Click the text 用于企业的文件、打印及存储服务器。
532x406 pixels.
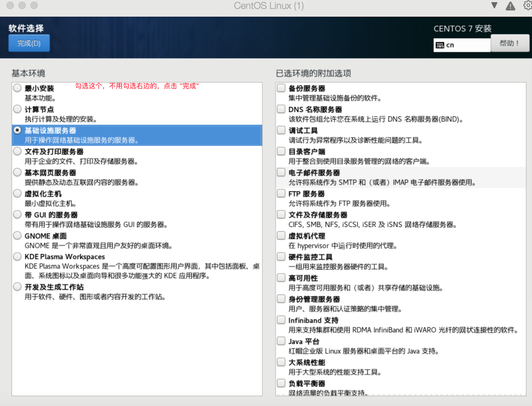tap(81, 162)
